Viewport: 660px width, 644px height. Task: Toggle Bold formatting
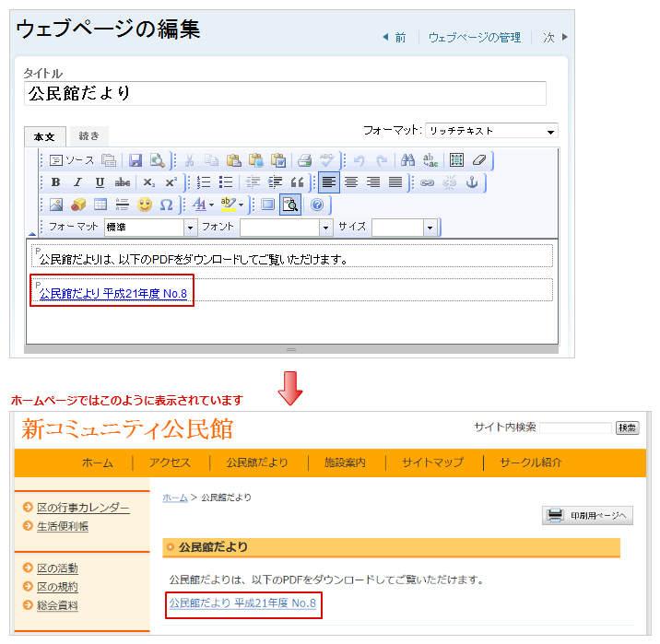pyautogui.click(x=55, y=182)
